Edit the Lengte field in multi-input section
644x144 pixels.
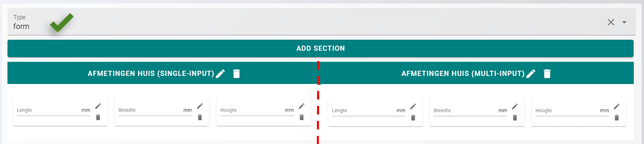(x=413, y=106)
